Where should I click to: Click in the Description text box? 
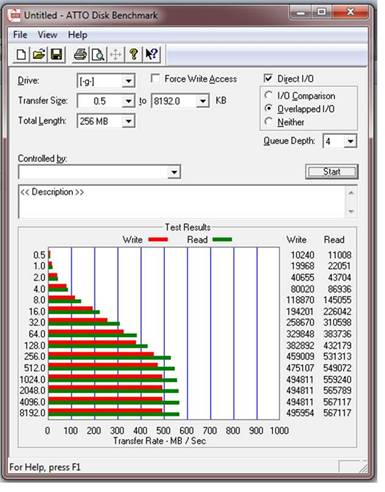[182, 201]
